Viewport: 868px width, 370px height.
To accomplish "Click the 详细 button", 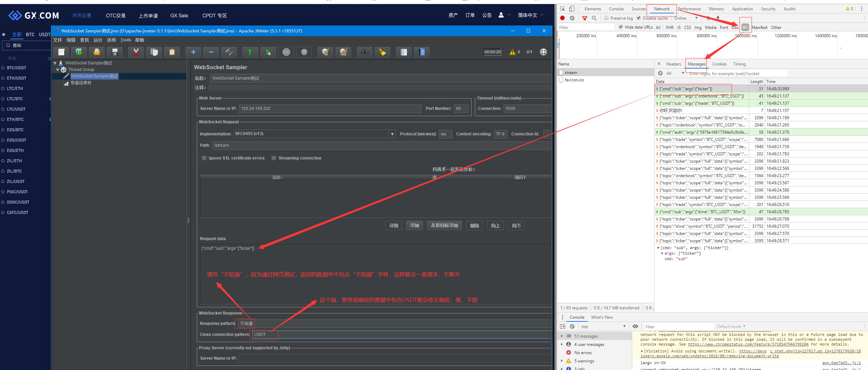I will tap(394, 226).
